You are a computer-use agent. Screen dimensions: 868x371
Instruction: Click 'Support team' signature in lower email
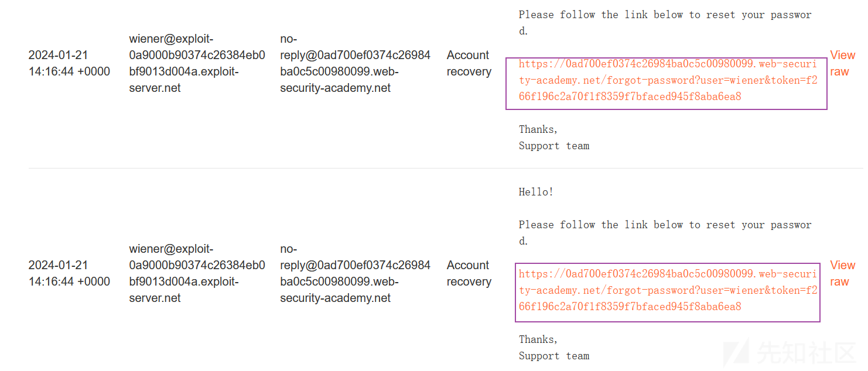click(x=554, y=356)
